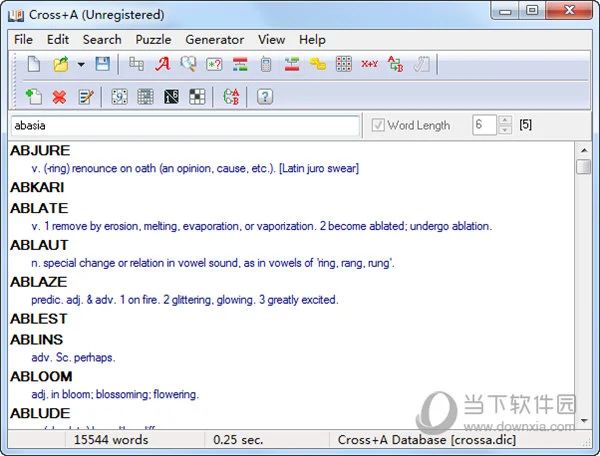Click the scrollbar down arrow
600x456 pixels.
[584, 421]
